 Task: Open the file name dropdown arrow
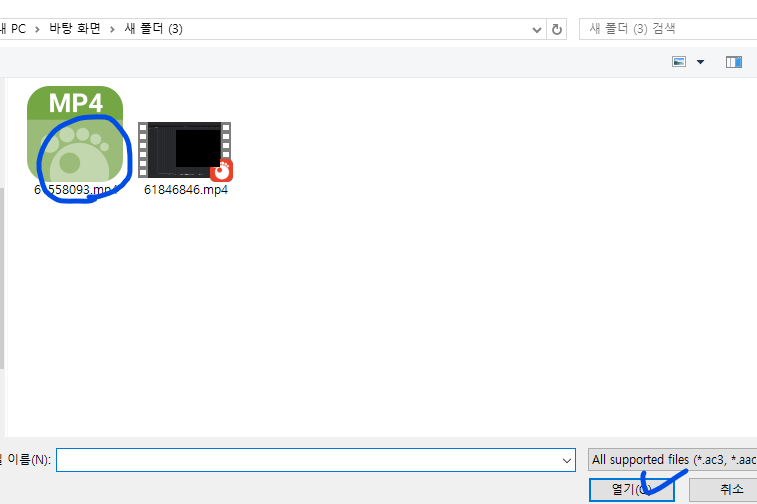click(x=567, y=461)
